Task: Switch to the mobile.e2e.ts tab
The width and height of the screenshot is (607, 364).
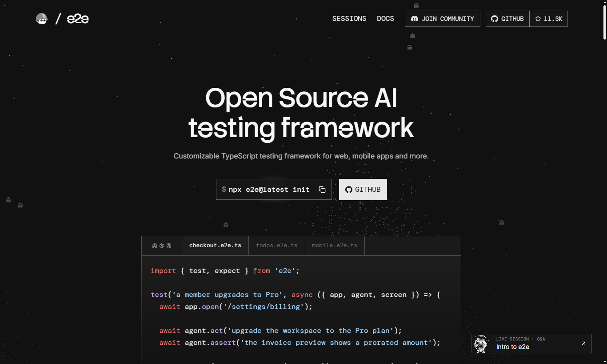Action: 335,245
